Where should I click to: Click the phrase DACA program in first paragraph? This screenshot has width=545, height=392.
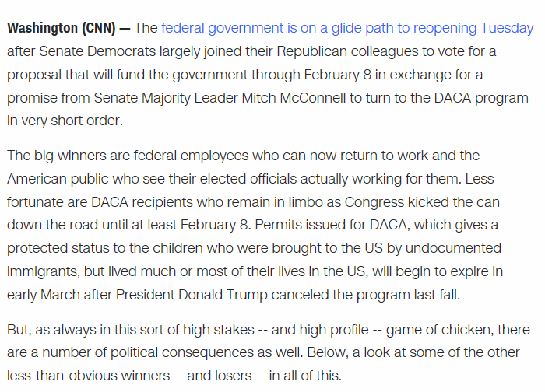coord(481,98)
